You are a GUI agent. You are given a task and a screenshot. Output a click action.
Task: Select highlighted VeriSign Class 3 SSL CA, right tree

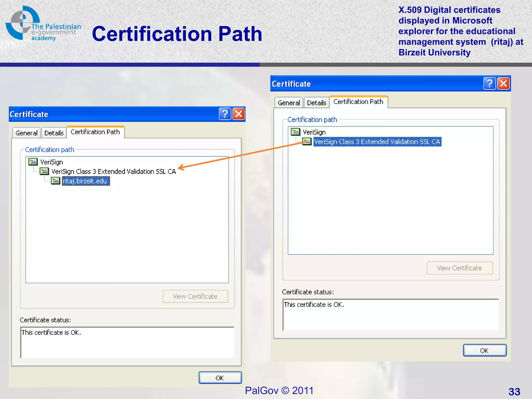(377, 142)
